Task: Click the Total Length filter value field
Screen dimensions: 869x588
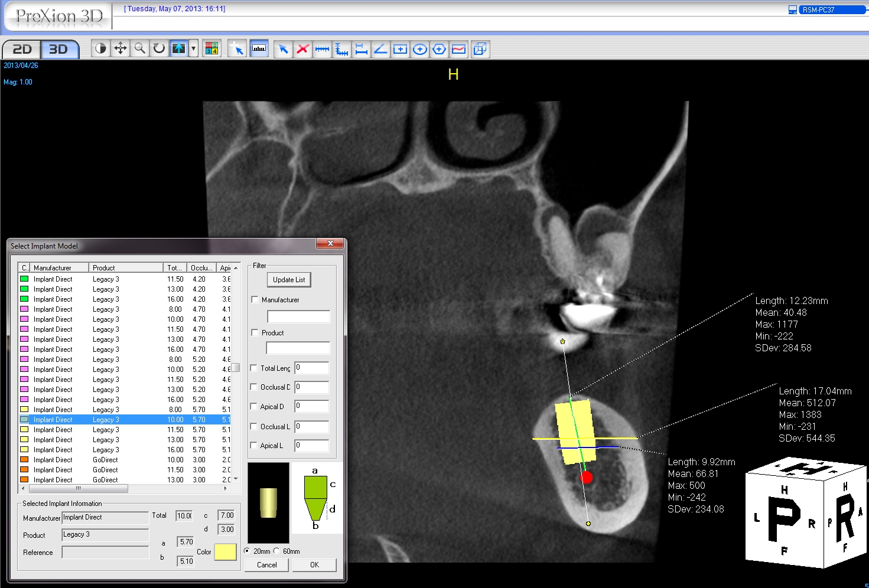Action: tap(311, 368)
